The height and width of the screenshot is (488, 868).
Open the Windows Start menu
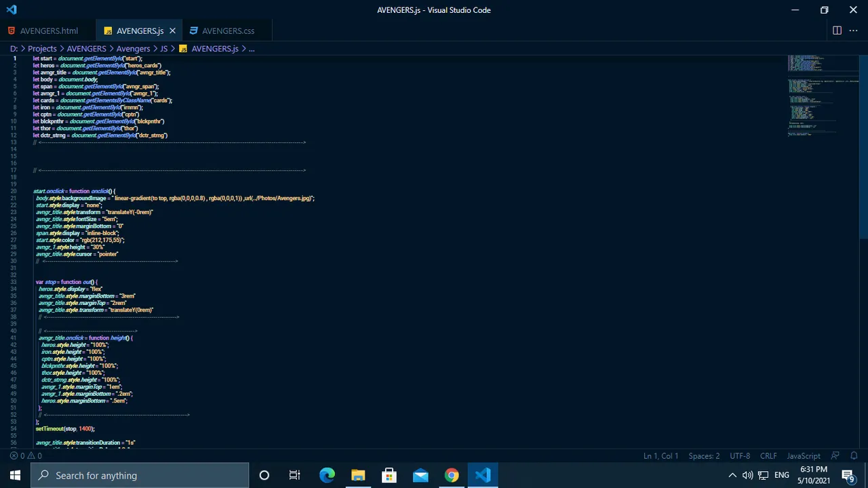[x=15, y=475]
